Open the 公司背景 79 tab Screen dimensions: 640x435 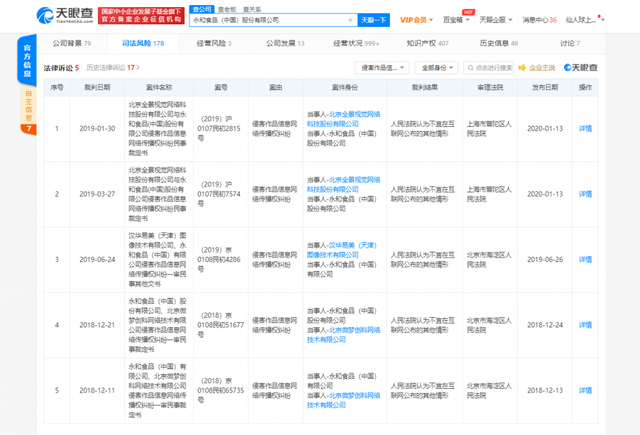[72, 43]
